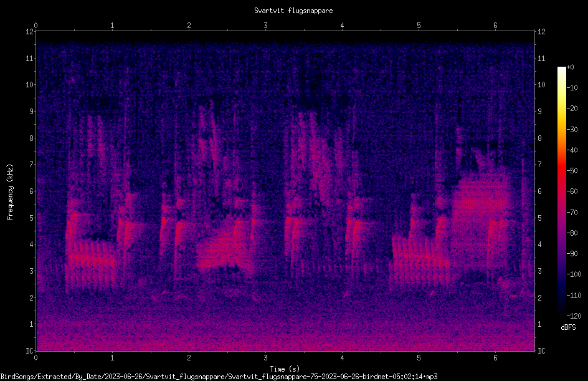The height and width of the screenshot is (381, 588).
Task: Click '3' on the right frequency axis
Action: tap(539, 271)
